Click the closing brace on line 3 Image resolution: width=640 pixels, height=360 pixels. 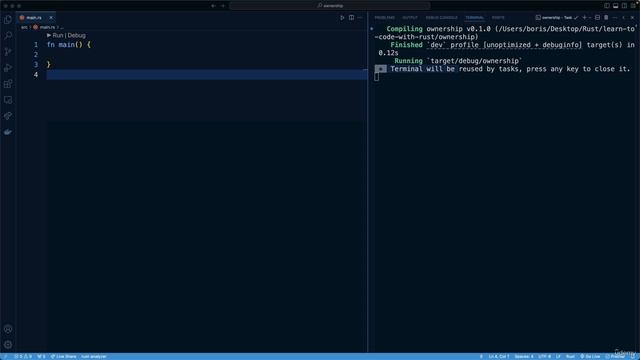[49, 64]
